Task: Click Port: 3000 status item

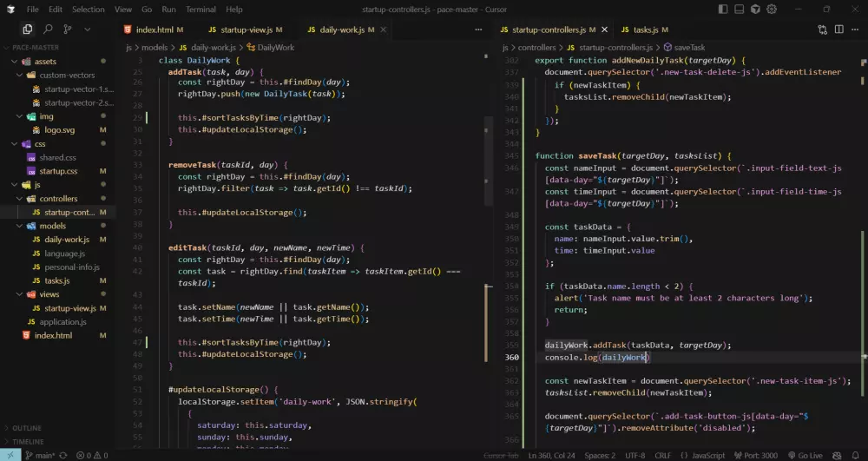Action: (x=756, y=456)
